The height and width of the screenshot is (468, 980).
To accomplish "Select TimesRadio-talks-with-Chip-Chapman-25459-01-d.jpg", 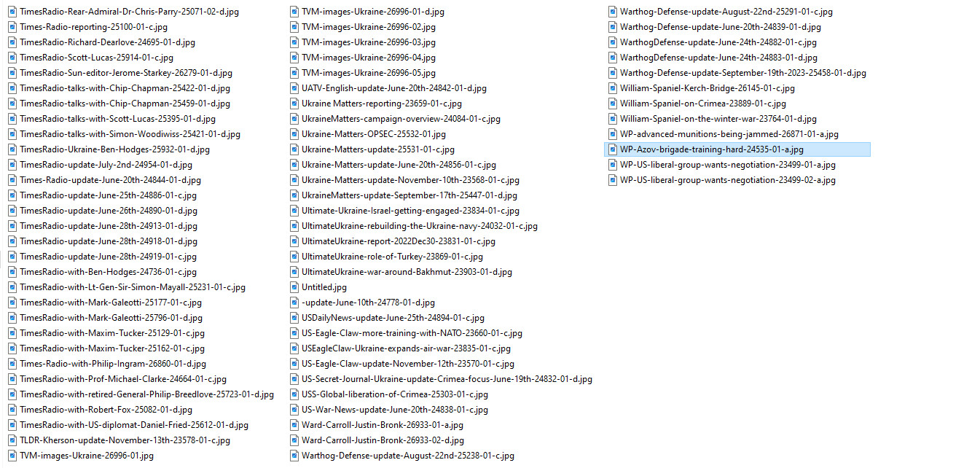I will click(x=125, y=104).
